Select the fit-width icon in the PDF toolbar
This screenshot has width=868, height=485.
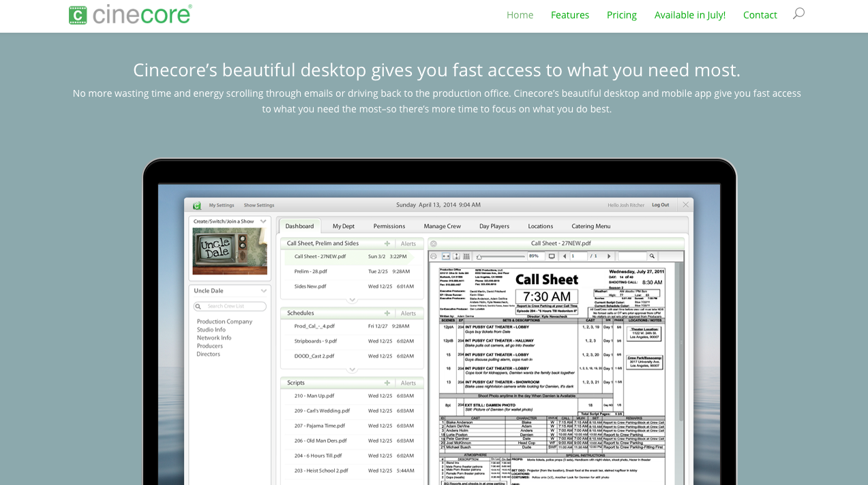click(x=446, y=256)
